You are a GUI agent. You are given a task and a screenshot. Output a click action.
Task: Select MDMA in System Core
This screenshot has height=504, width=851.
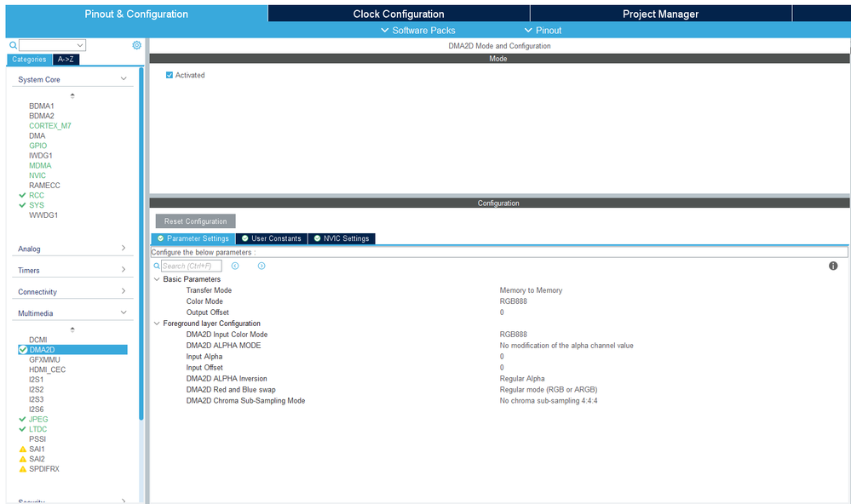(x=40, y=165)
